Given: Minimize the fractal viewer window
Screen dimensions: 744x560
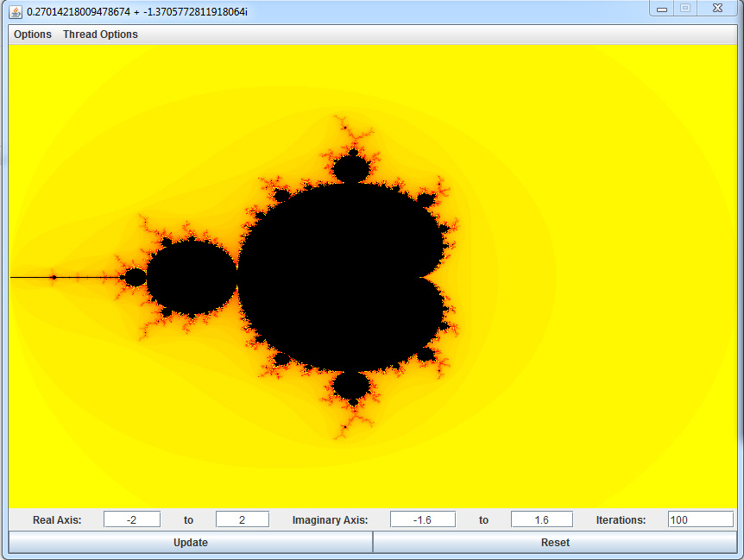Looking at the screenshot, I should [662, 9].
